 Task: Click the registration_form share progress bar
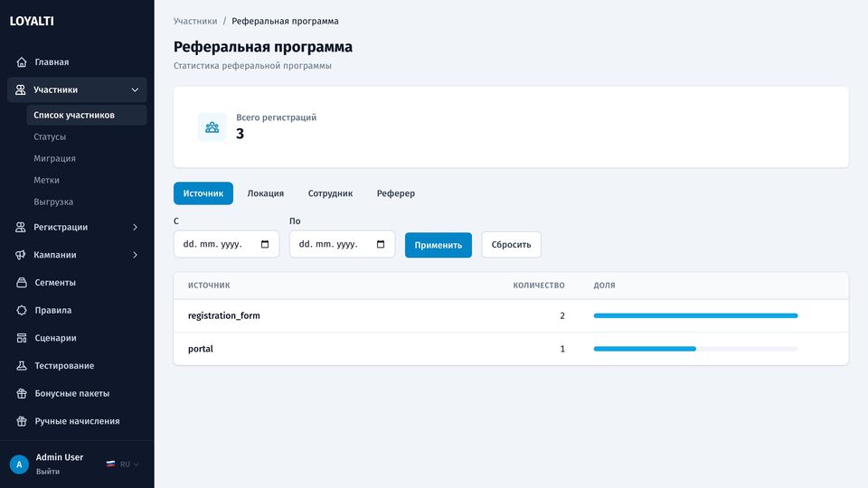tap(696, 315)
